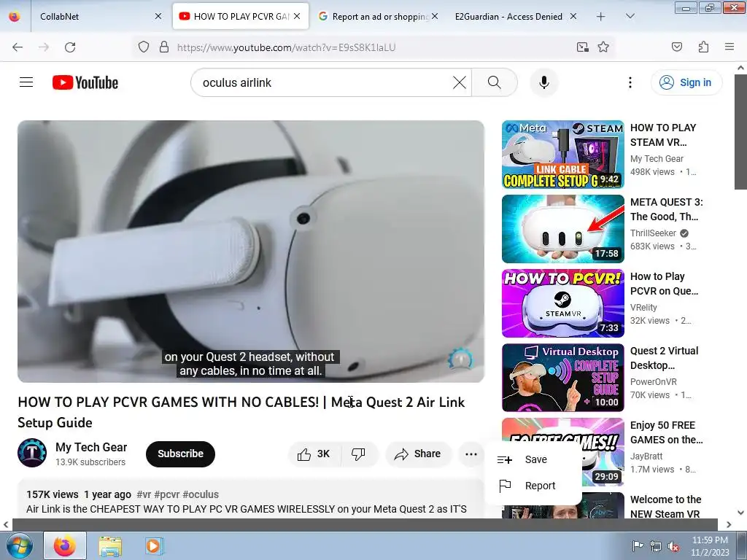Screen dimensions: 747x560
Task: Dislike the video with thumbs down
Action: [x=359, y=454]
